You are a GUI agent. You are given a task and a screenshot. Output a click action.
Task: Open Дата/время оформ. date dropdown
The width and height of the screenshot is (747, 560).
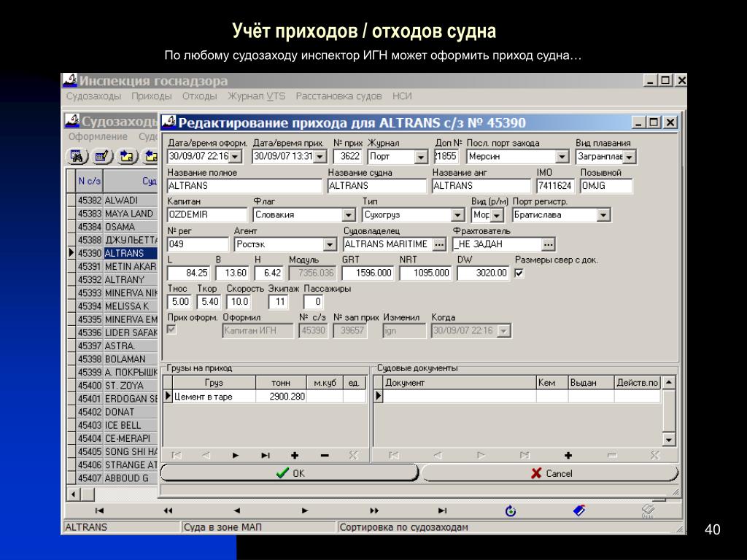click(236, 157)
